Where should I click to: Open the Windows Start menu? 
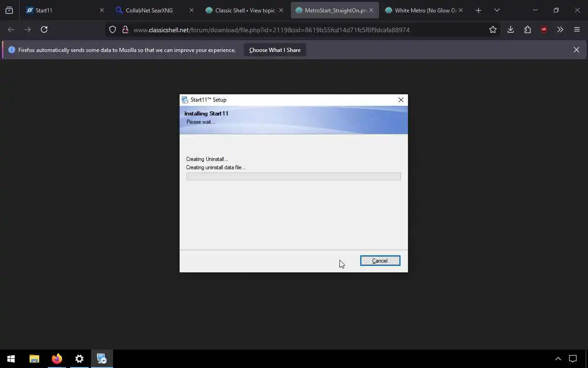point(11,359)
